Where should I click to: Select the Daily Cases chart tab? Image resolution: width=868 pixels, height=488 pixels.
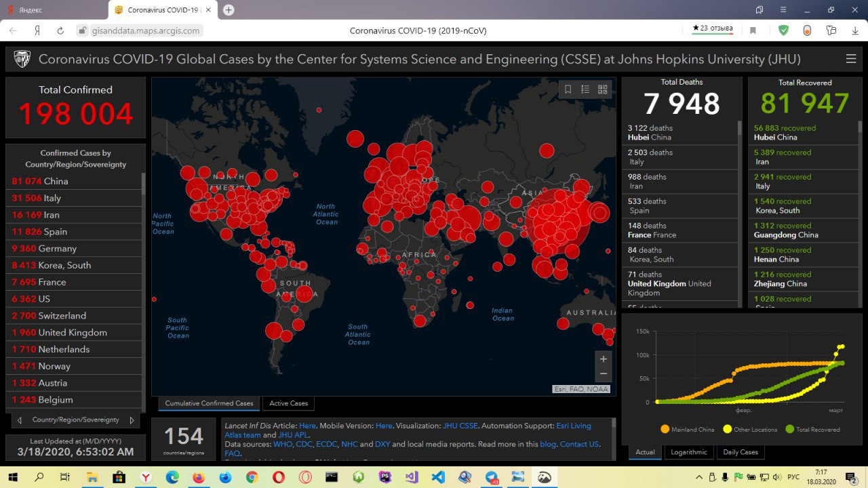(741, 452)
